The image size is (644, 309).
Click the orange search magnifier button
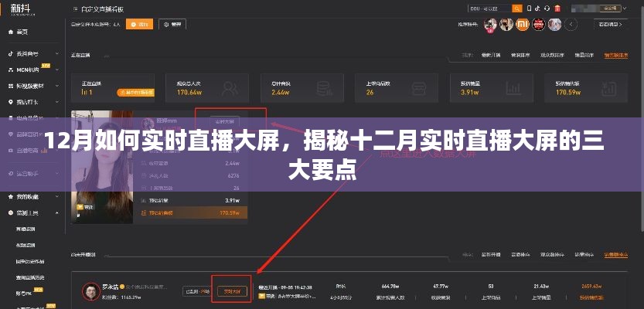point(516,8)
